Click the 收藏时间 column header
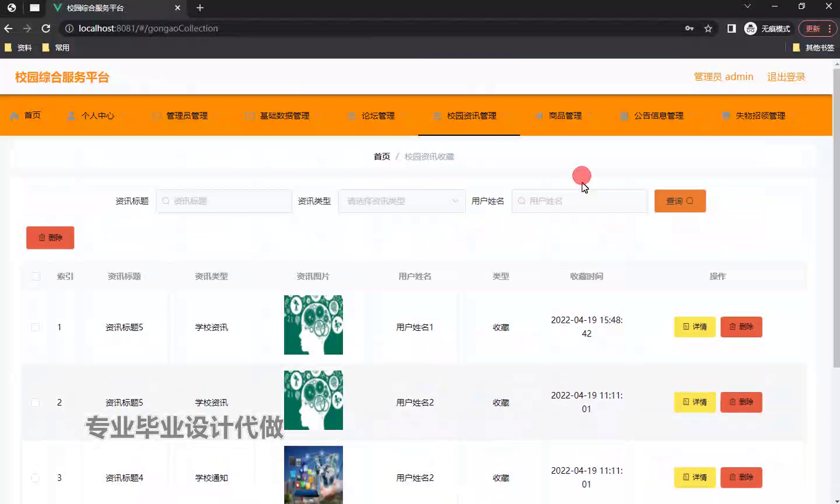Viewport: 840px width, 504px height. pyautogui.click(x=587, y=276)
